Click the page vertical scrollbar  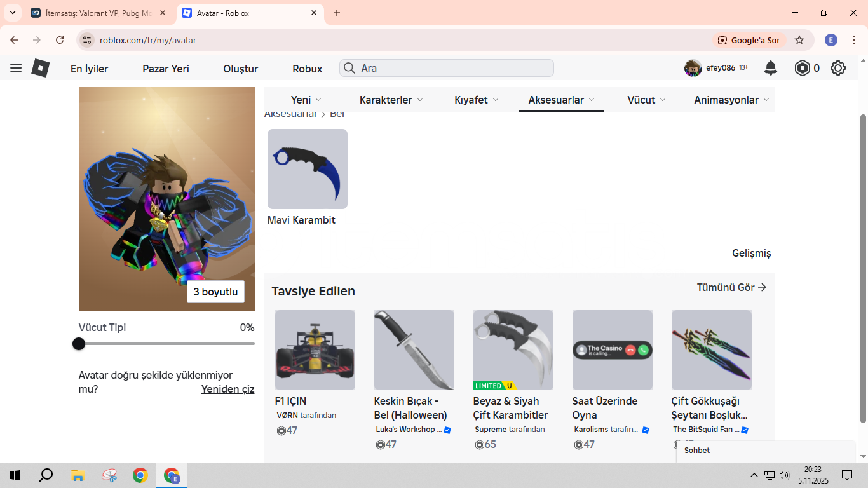863,268
